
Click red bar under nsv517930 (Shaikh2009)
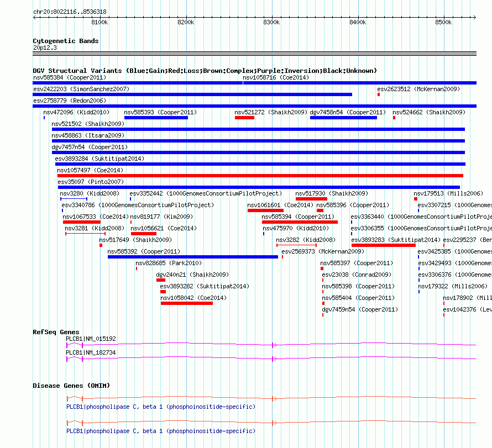pyautogui.click(x=311, y=199)
